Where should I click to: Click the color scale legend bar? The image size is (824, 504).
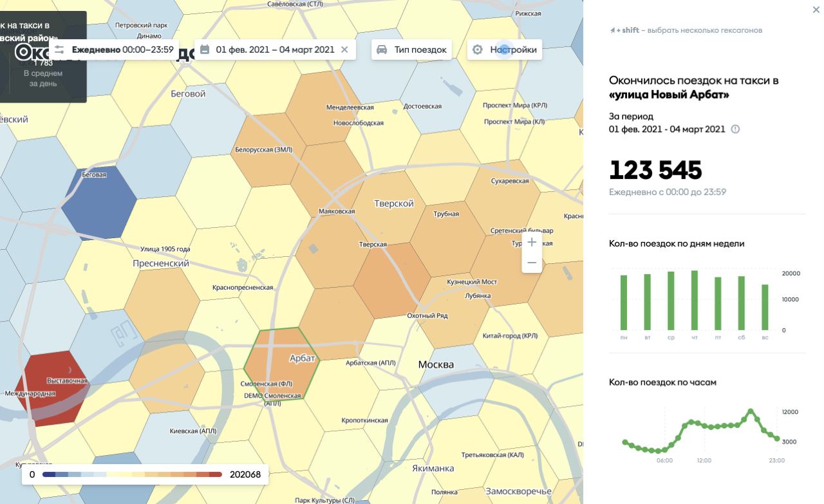132,474
